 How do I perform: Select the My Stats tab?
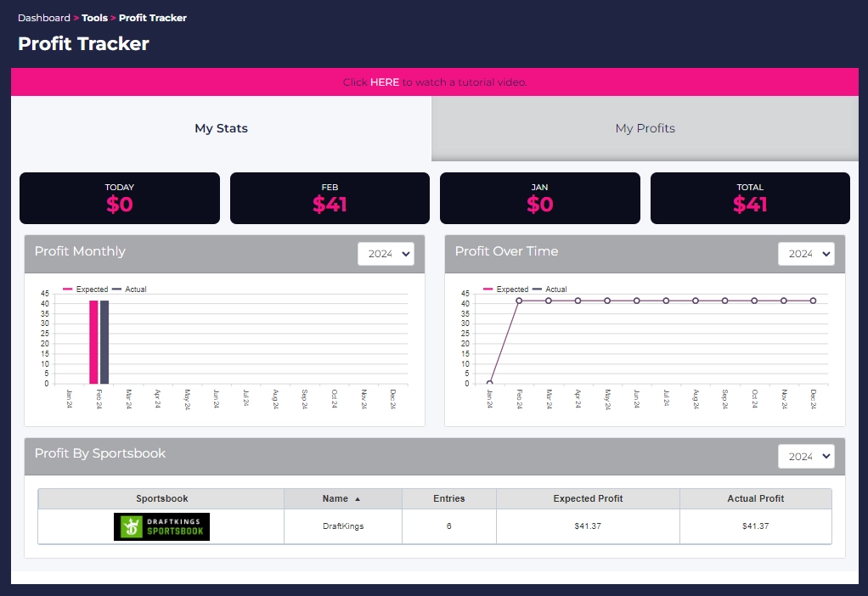point(221,128)
